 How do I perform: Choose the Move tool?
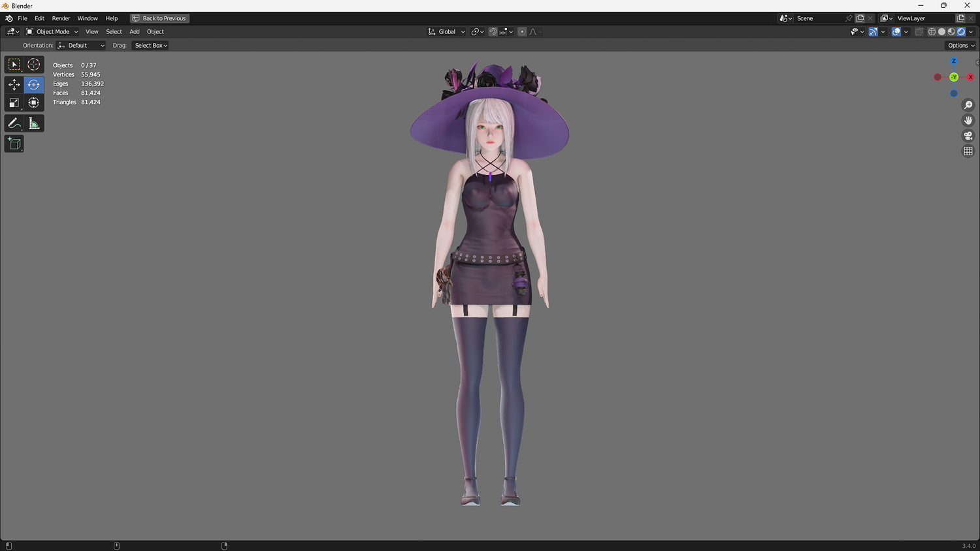tap(14, 85)
